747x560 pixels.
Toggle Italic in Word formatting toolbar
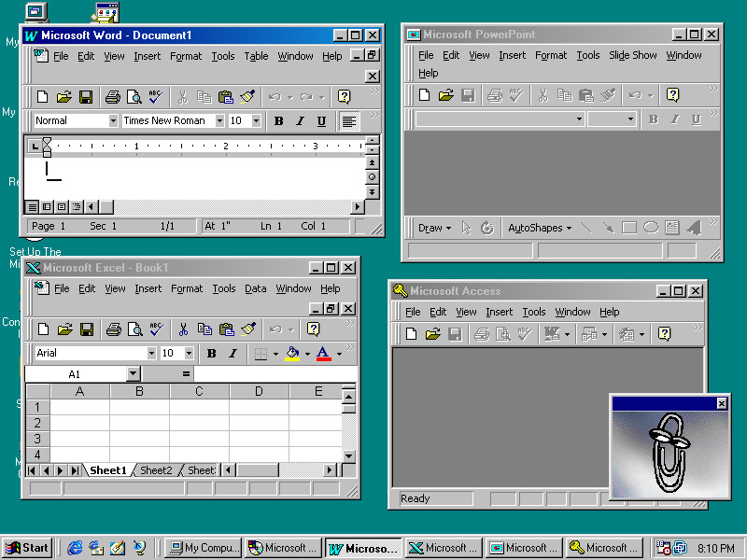pos(300,121)
